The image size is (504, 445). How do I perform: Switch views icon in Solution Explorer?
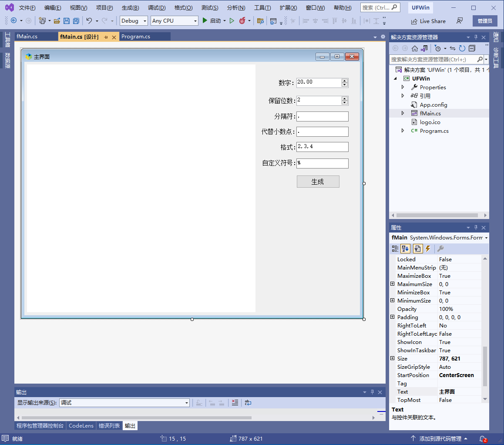point(424,48)
